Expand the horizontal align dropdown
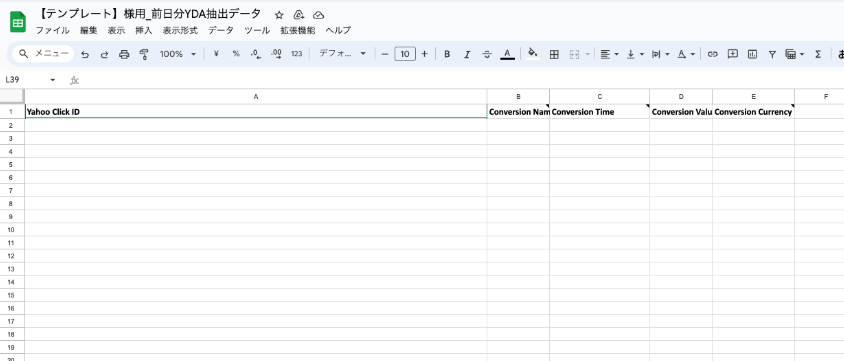Viewport: 844px width, 361px height. 609,54
